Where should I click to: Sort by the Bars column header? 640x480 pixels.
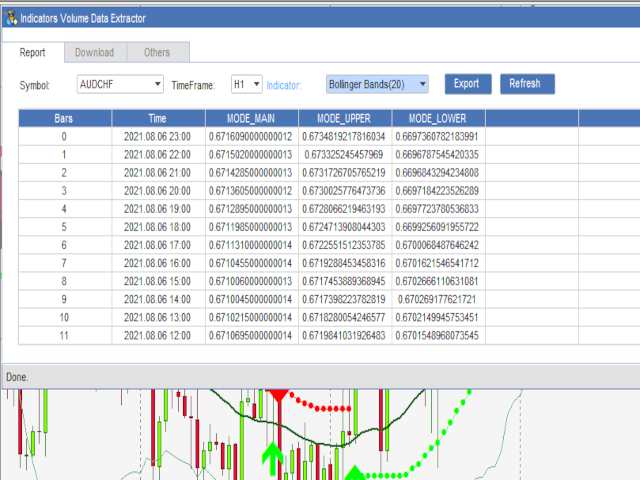point(65,118)
